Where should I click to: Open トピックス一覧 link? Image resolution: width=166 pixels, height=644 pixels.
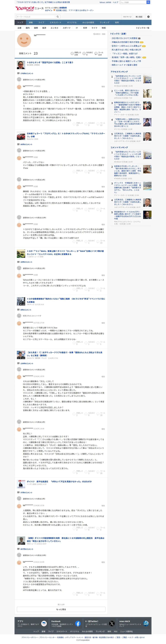[142, 28]
